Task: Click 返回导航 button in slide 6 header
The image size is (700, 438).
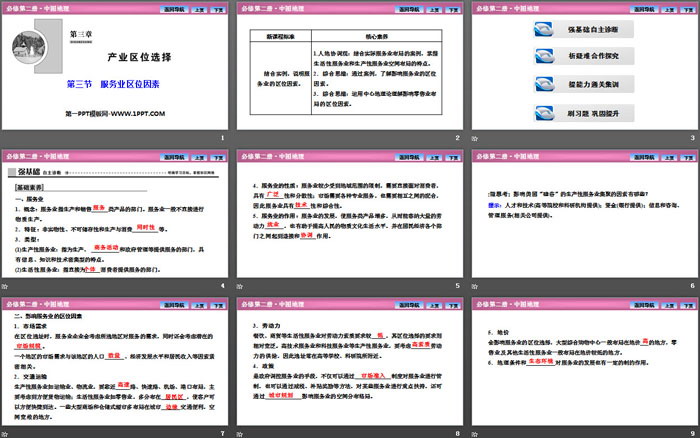Action: [644, 157]
